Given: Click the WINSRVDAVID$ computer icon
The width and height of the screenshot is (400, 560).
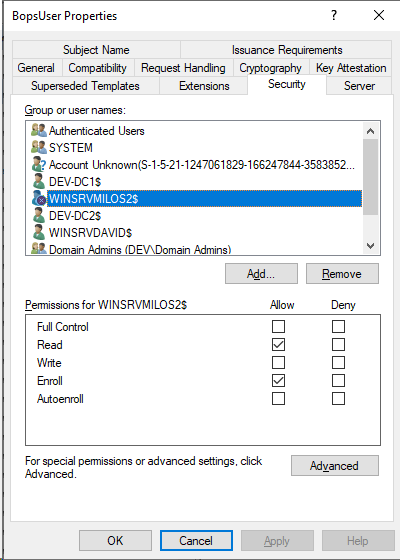Looking at the screenshot, I should (39, 232).
